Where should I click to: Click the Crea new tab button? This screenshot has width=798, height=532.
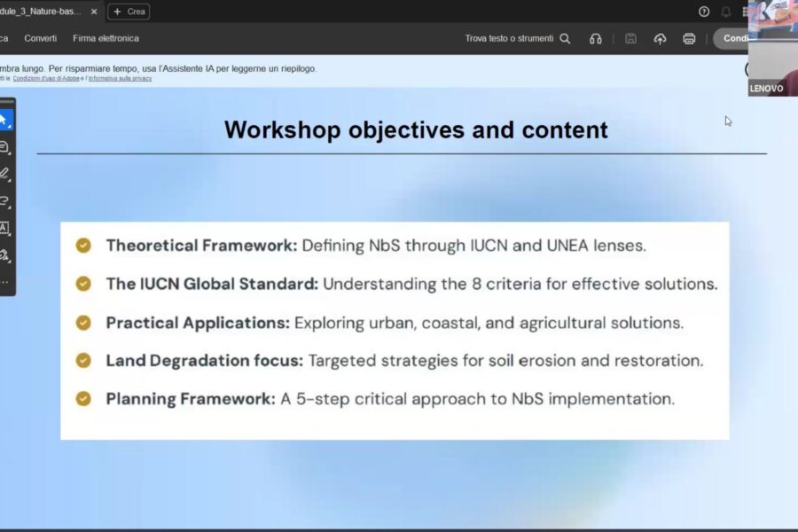click(x=129, y=12)
